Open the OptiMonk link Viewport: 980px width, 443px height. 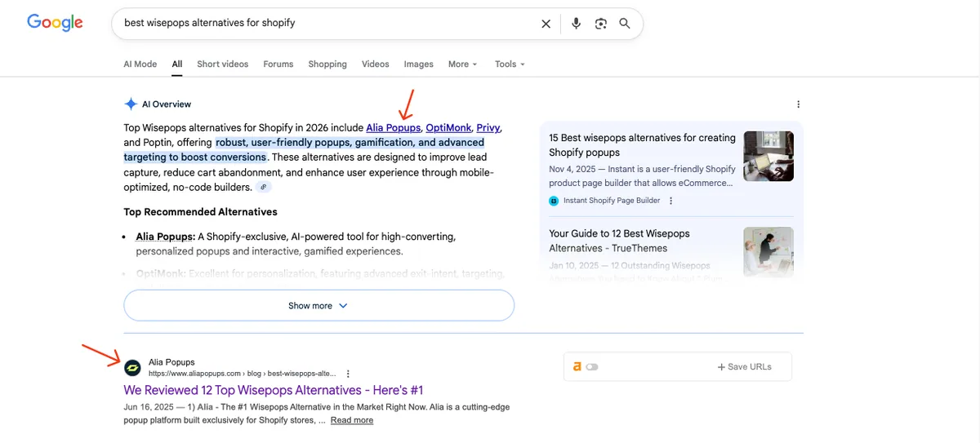[448, 128]
